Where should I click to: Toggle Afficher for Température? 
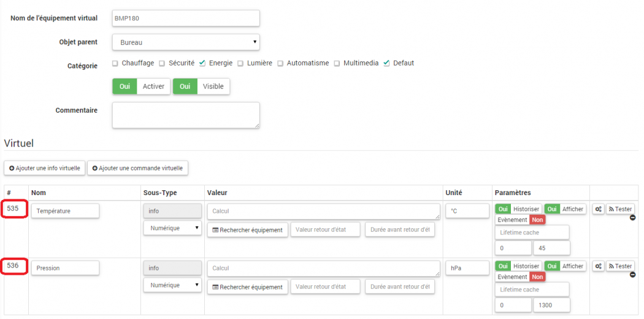(x=565, y=209)
